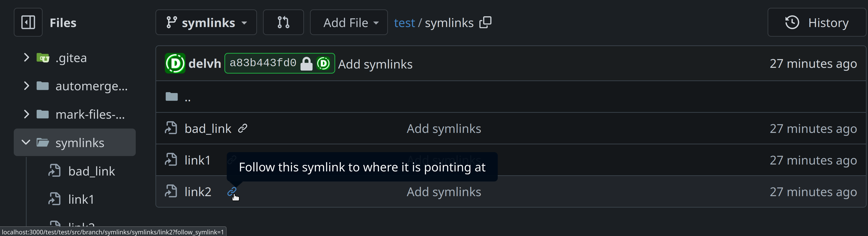The width and height of the screenshot is (868, 236).
Task: Select the branch icon next to symlinks
Action: pos(172,22)
